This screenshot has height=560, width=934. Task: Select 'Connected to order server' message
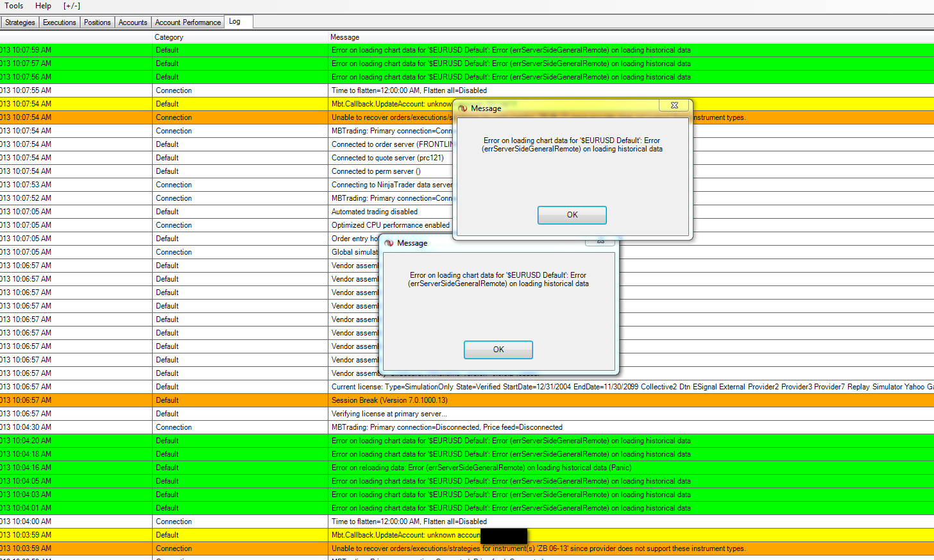tap(392, 144)
